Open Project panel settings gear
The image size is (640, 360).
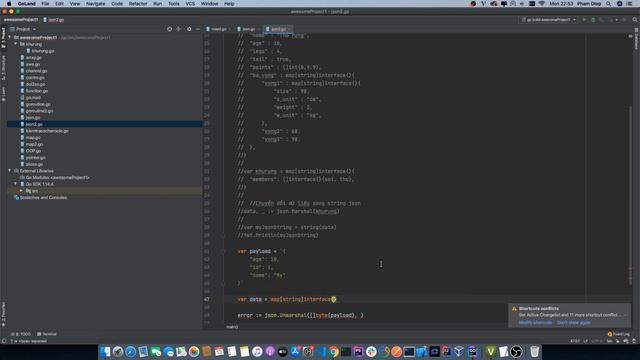pos(189,29)
